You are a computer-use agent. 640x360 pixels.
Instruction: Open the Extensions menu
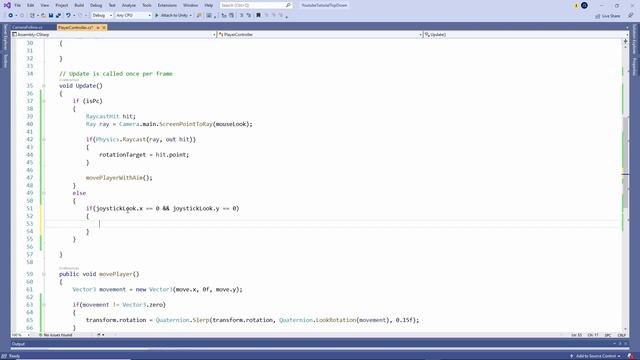point(167,5)
